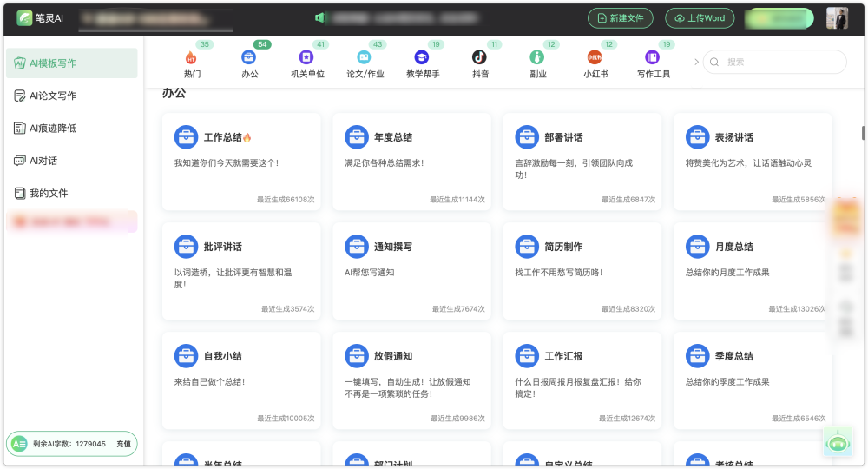The image size is (868, 469).
Task: Open the 写作工具 category
Action: 654,63
